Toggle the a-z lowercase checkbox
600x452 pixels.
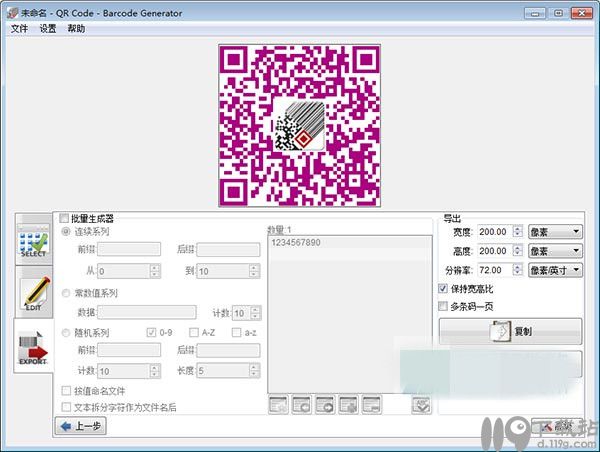(x=236, y=332)
